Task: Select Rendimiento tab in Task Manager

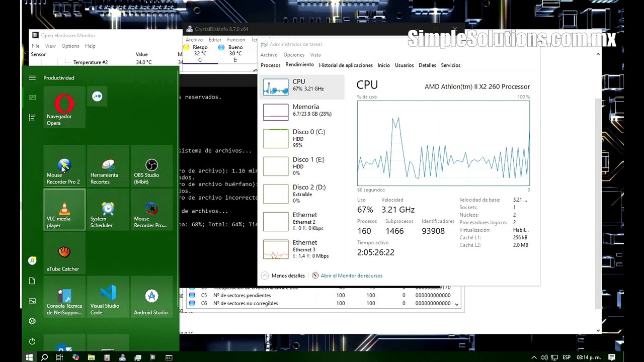Action: [299, 65]
